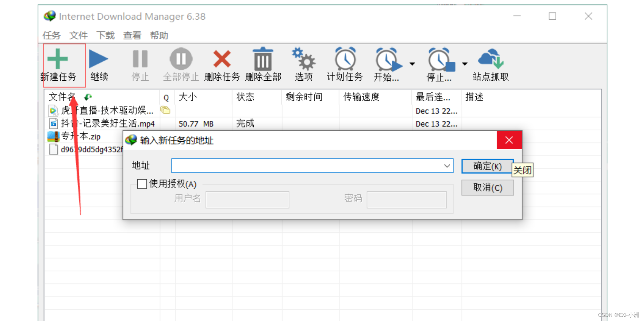644x321 pixels.
Task: Minimize the Internet Download Manager window
Action: click(x=517, y=16)
